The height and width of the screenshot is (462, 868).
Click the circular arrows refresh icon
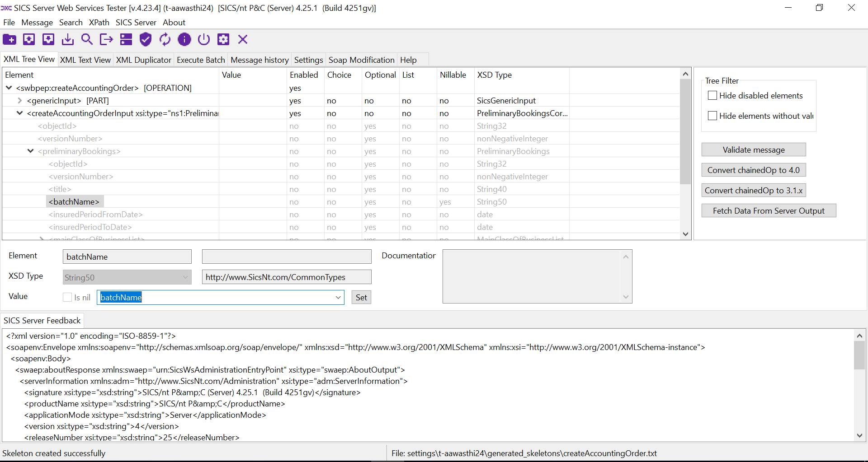(x=165, y=40)
